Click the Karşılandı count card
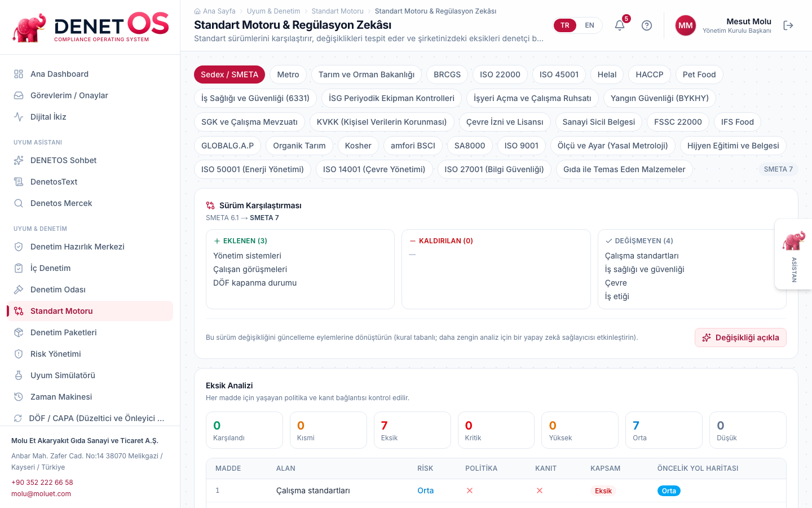 point(244,430)
